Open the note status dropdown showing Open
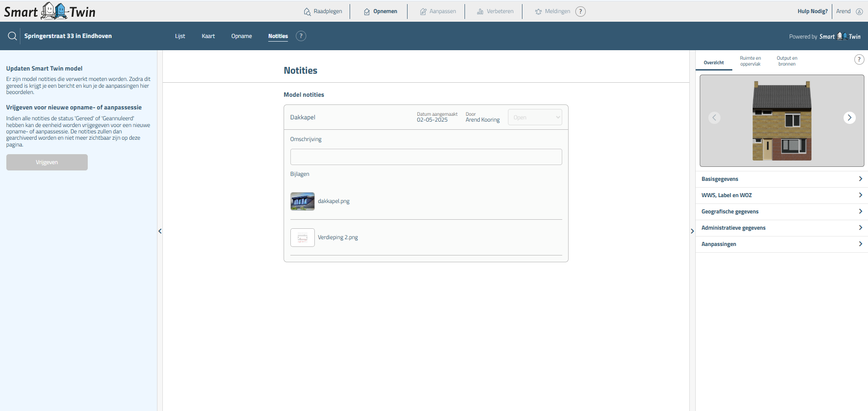The width and height of the screenshot is (868, 411). pos(535,118)
